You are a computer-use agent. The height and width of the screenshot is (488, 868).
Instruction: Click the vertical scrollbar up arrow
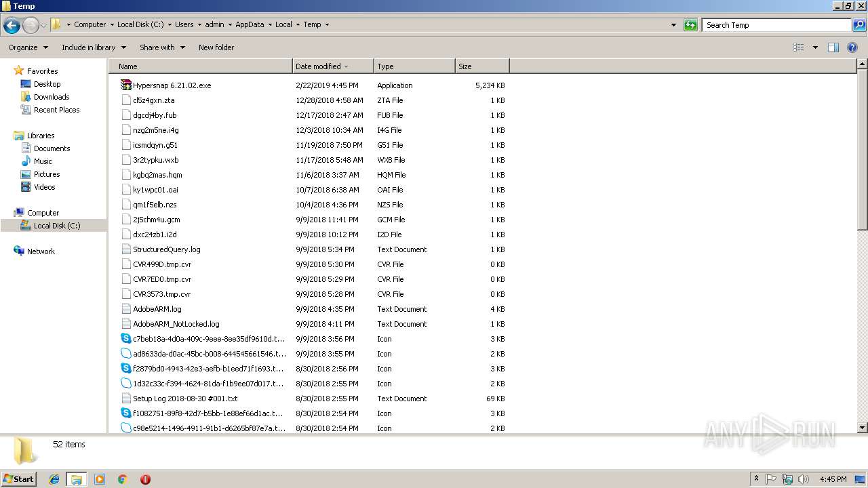pos(862,64)
